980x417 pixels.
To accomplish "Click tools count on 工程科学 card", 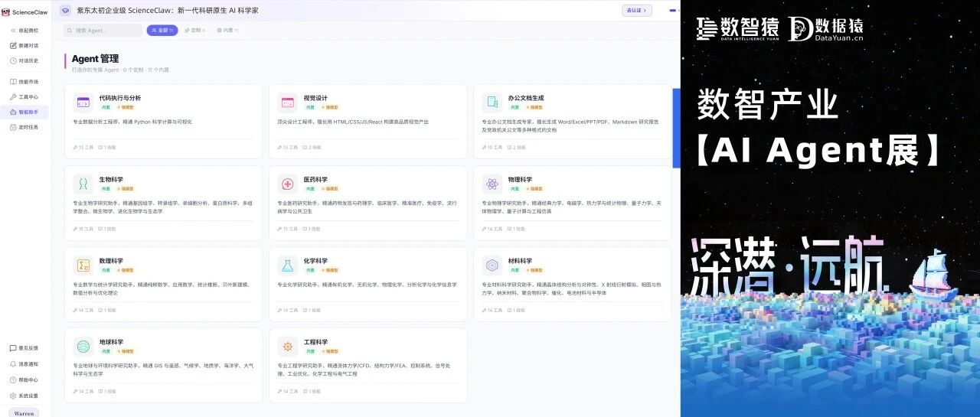I will (x=288, y=391).
